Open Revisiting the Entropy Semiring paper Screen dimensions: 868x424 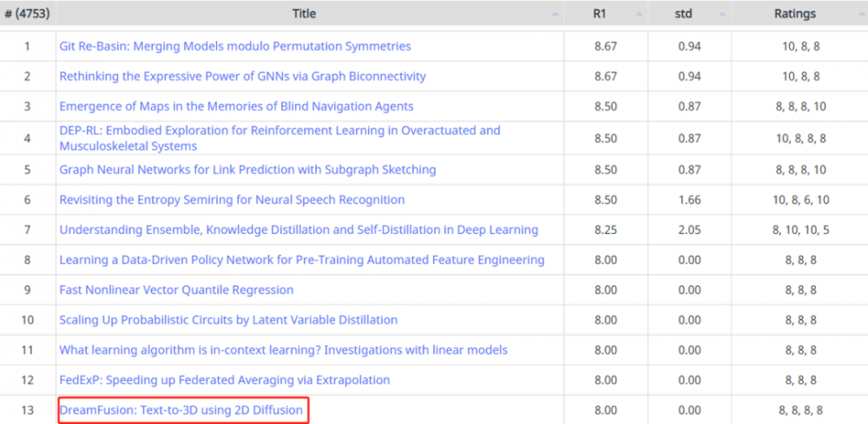232,199
